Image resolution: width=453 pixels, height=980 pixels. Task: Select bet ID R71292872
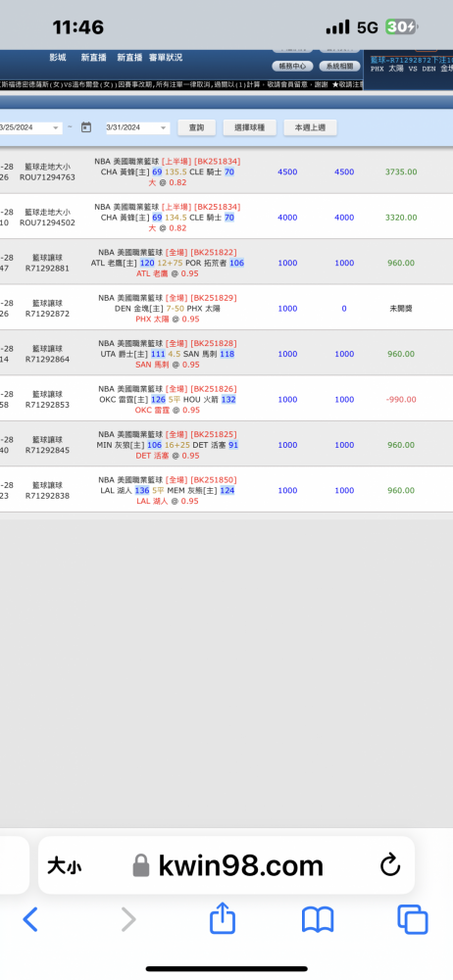click(x=47, y=314)
